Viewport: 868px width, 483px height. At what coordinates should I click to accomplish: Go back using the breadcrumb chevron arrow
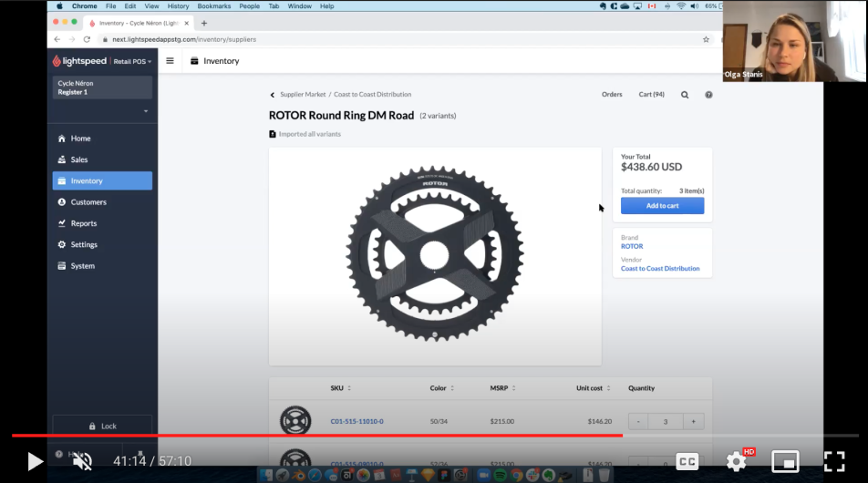(273, 95)
